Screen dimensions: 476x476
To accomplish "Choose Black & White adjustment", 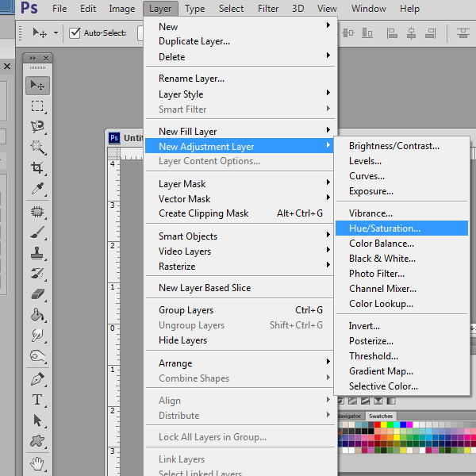I will click(382, 259).
